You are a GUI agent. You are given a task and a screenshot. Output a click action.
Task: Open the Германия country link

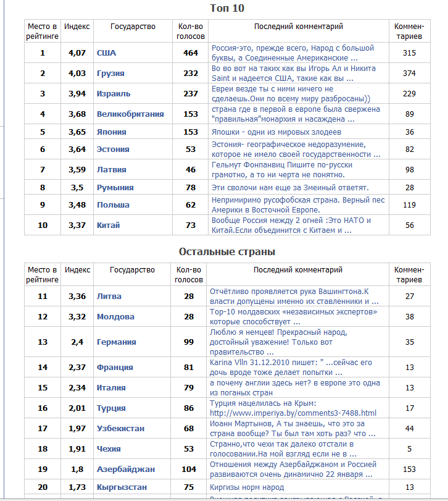coord(117,342)
